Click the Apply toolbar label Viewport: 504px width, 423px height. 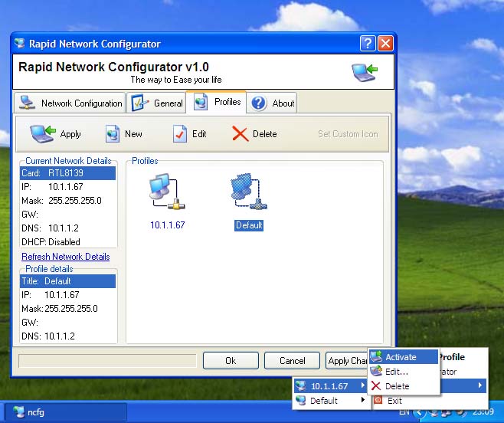click(70, 134)
